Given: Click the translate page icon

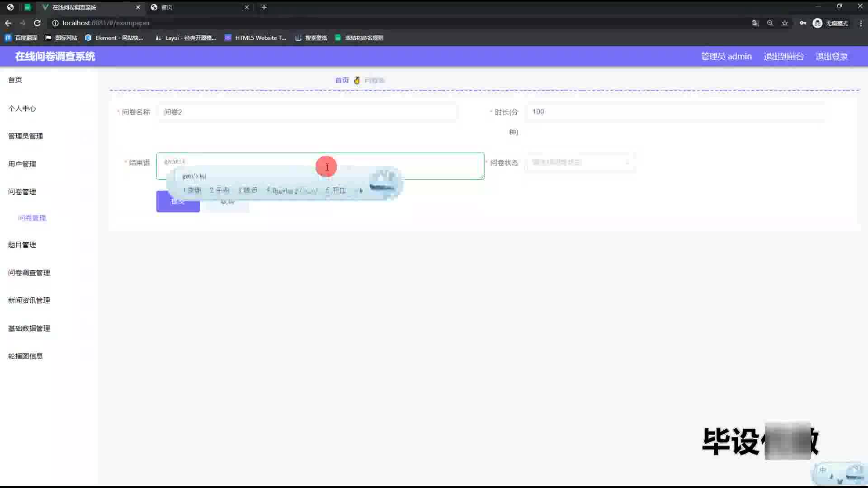Looking at the screenshot, I should point(755,23).
